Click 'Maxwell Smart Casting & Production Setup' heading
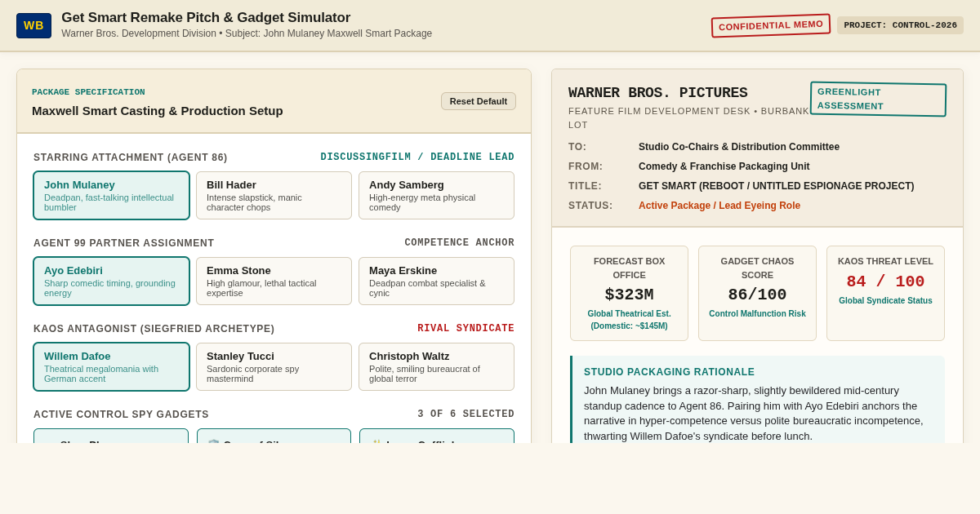This screenshot has height=514, width=980. tap(158, 111)
